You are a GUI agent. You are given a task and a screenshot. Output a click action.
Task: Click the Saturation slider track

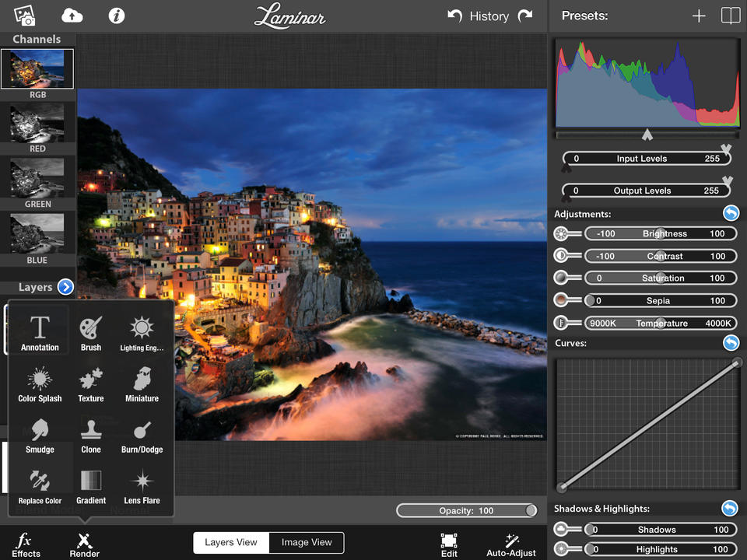coord(661,278)
